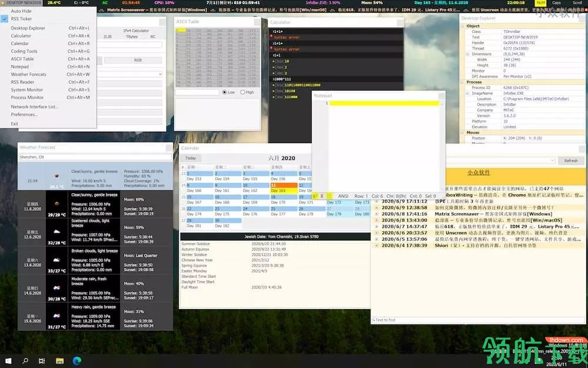Click weather icon for 13.6.2020 forecast
Image resolution: width=588 pixels, height=368 pixels.
(56, 260)
